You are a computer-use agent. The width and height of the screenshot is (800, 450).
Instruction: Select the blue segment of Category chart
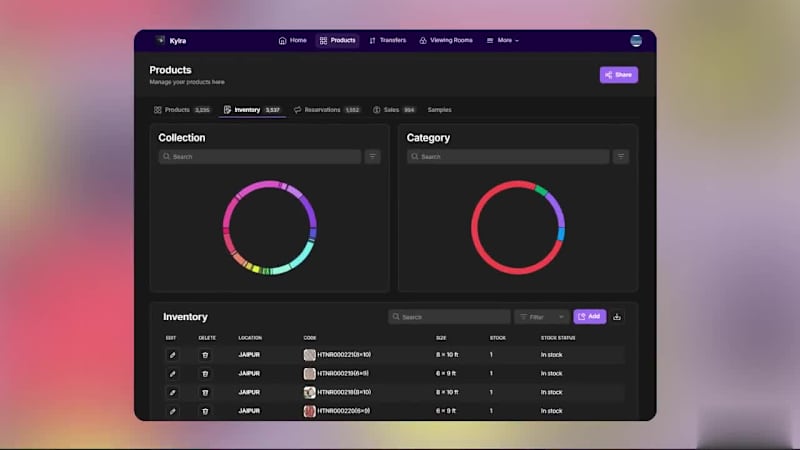tap(561, 234)
